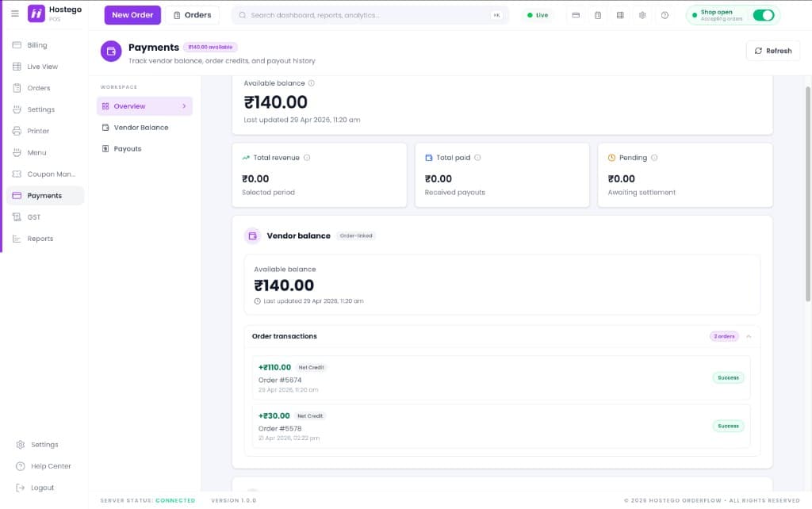Click the Logout icon
The width and height of the screenshot is (812, 509).
(20, 488)
